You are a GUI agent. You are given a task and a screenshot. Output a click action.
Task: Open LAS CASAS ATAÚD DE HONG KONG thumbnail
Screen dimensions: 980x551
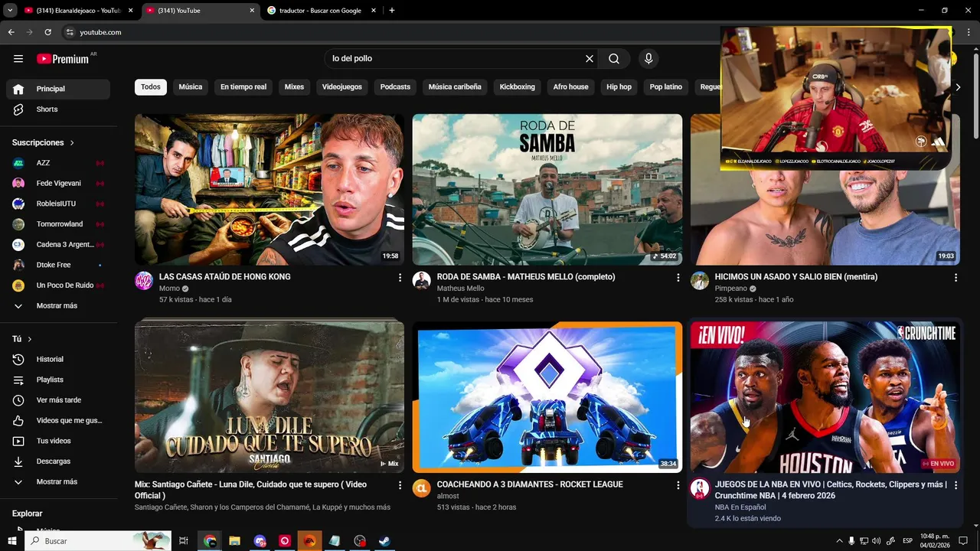(269, 190)
